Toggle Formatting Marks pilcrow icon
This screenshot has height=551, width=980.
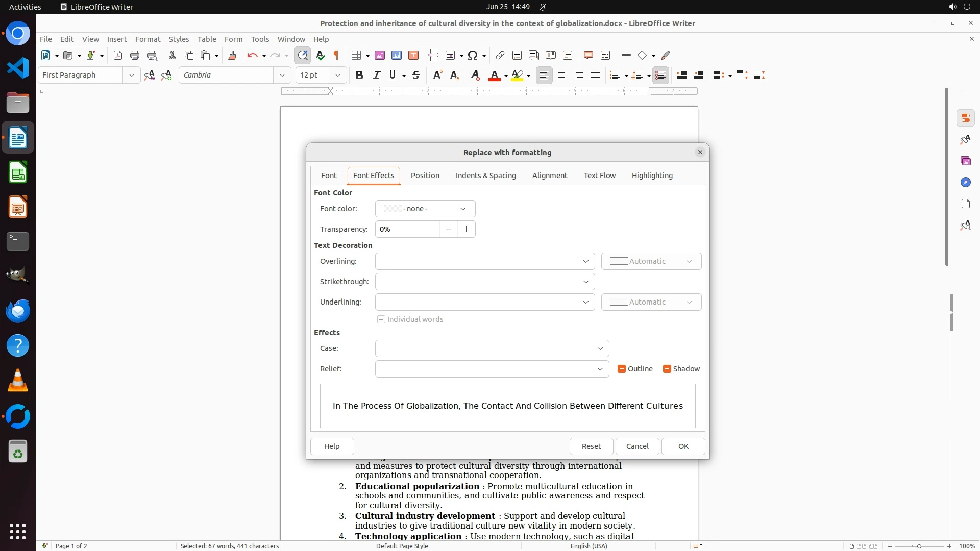336,55
